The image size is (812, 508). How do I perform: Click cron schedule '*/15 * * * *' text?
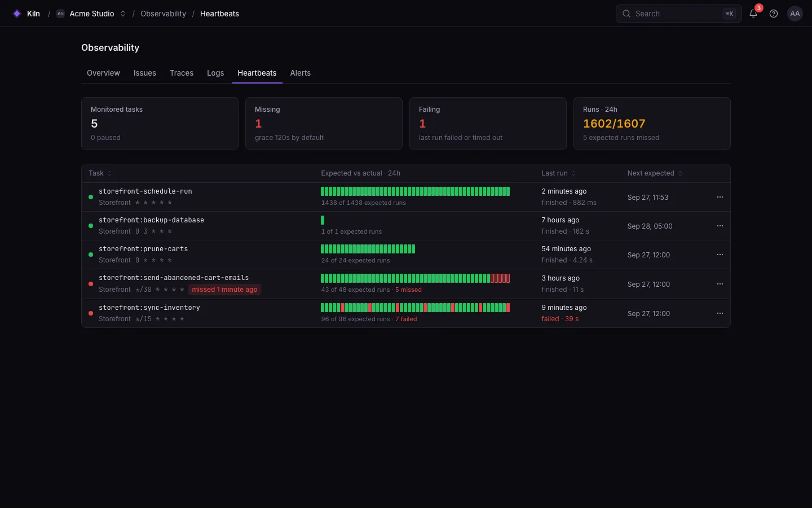pyautogui.click(x=160, y=319)
